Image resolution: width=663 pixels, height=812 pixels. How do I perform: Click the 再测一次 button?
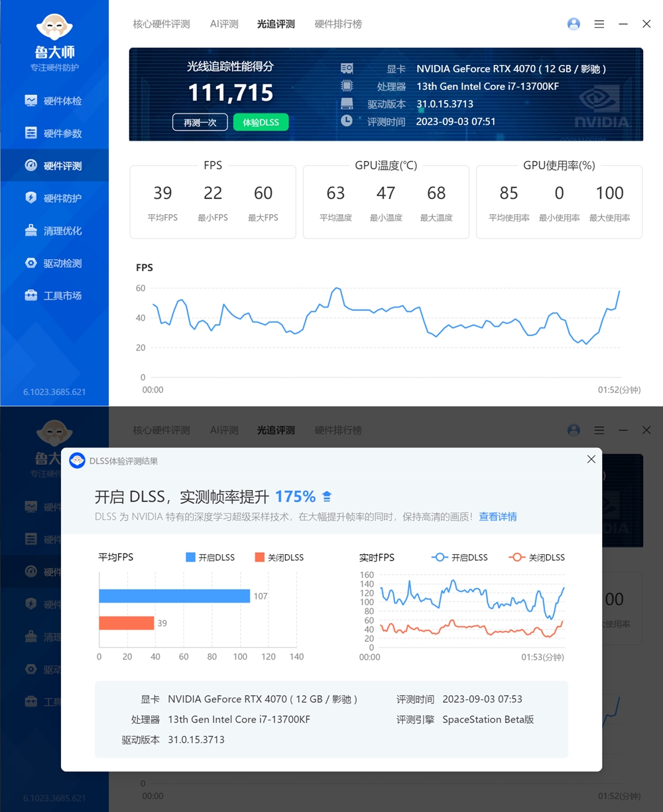200,123
